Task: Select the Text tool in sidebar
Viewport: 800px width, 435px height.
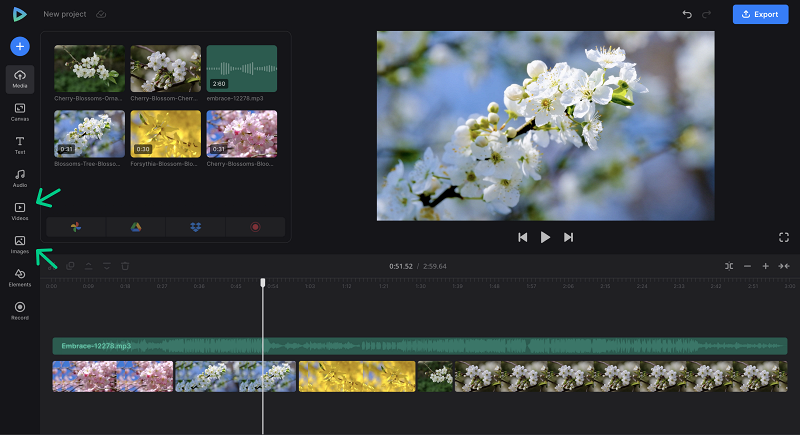Action: click(x=20, y=145)
